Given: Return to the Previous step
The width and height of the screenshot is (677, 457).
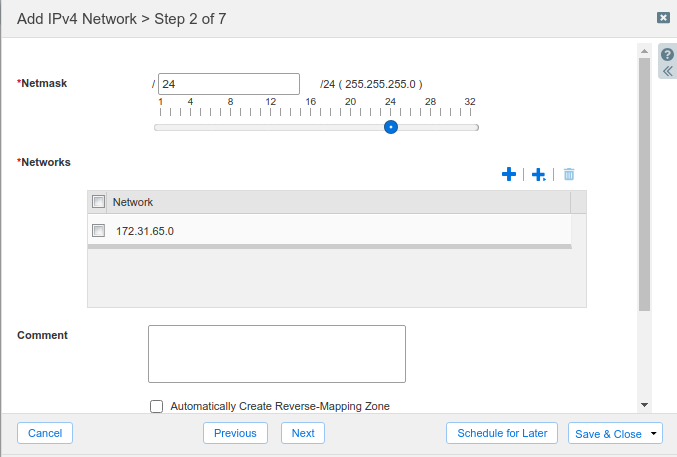Looking at the screenshot, I should [235, 433].
